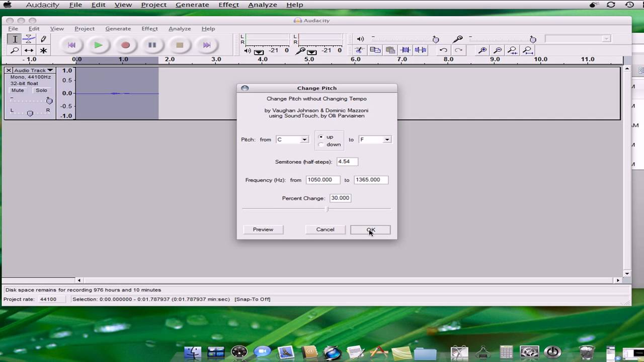Screen dimensions: 644x362
Task: Open input meter dropdown arrow
Action: 311,51
